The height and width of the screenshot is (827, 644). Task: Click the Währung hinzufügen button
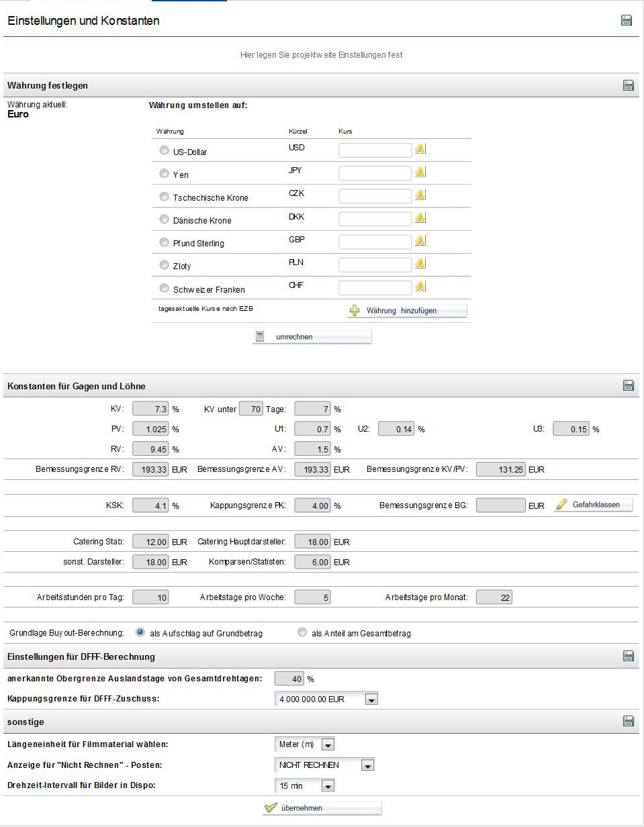click(x=408, y=311)
